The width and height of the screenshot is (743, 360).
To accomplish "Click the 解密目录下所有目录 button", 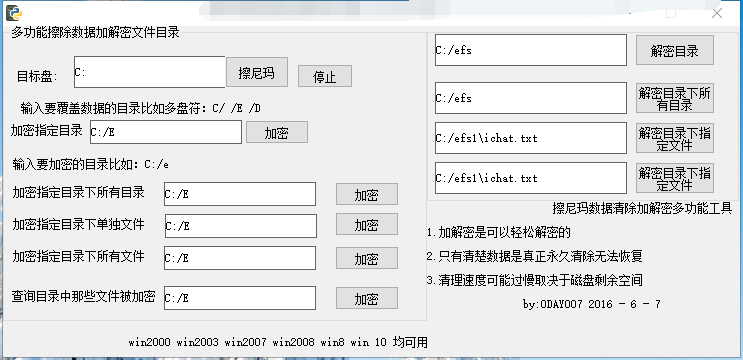I will coord(675,99).
